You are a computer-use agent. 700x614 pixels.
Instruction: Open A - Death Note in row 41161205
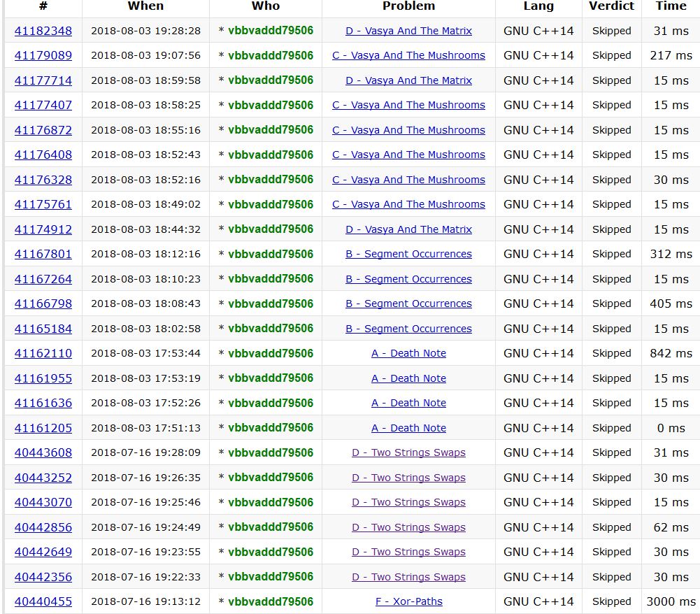point(408,428)
